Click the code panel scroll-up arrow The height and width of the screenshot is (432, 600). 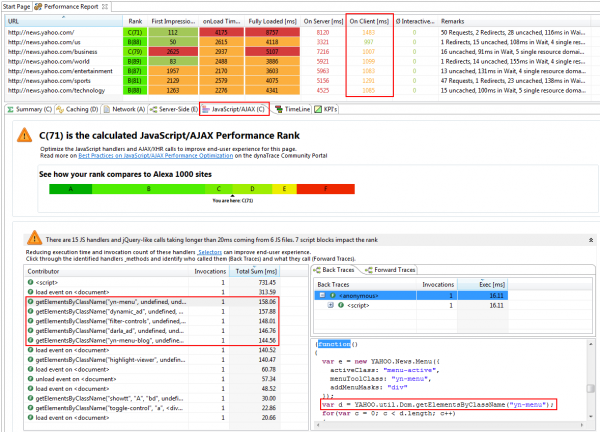(x=591, y=344)
